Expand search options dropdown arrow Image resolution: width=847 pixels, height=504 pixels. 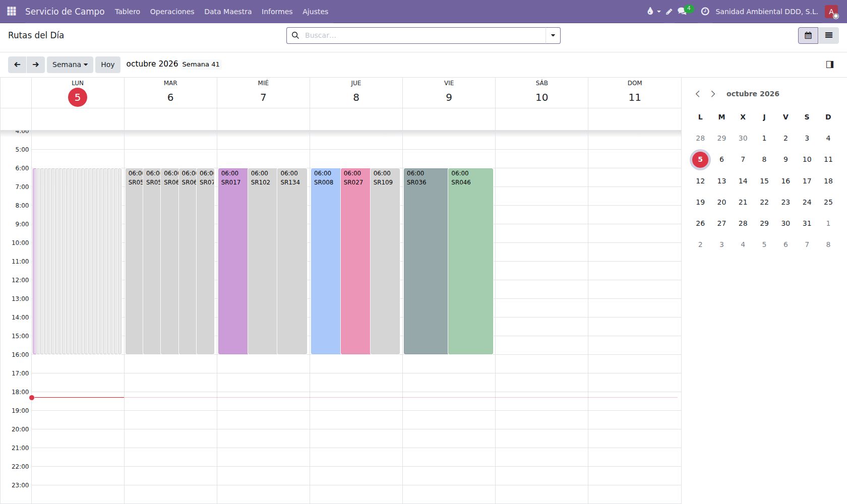coord(553,35)
